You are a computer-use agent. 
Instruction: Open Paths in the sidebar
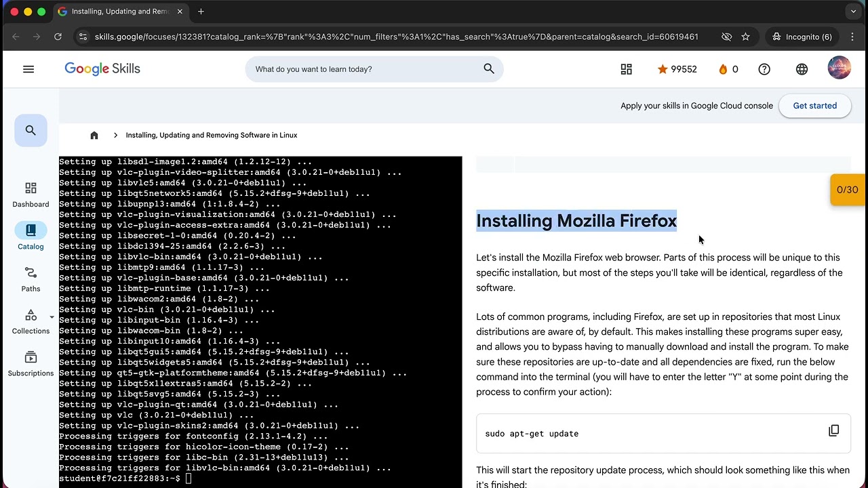[31, 279]
